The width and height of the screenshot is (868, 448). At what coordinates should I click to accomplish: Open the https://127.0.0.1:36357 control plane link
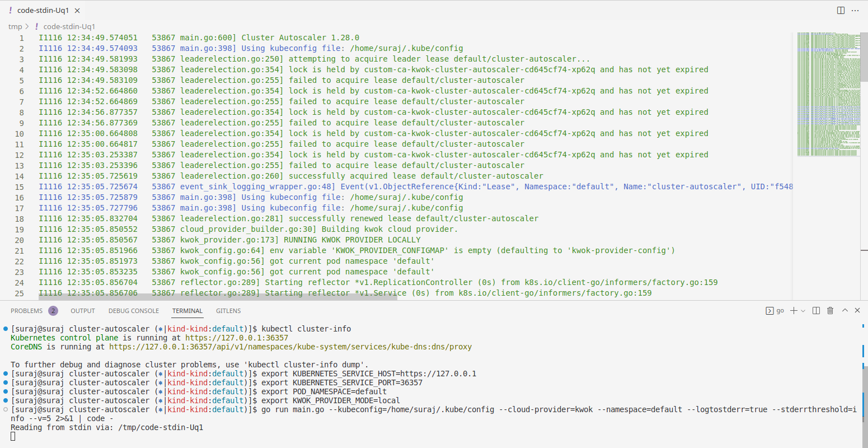(x=237, y=338)
